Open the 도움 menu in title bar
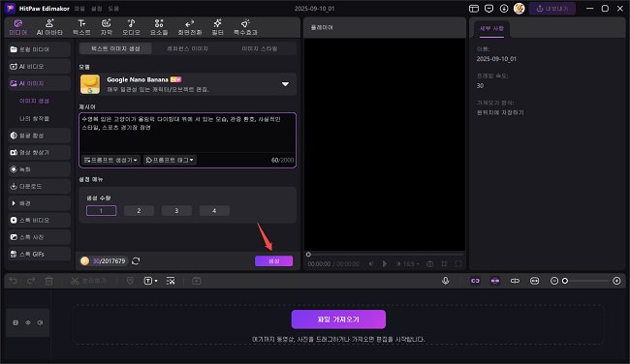 pos(113,9)
